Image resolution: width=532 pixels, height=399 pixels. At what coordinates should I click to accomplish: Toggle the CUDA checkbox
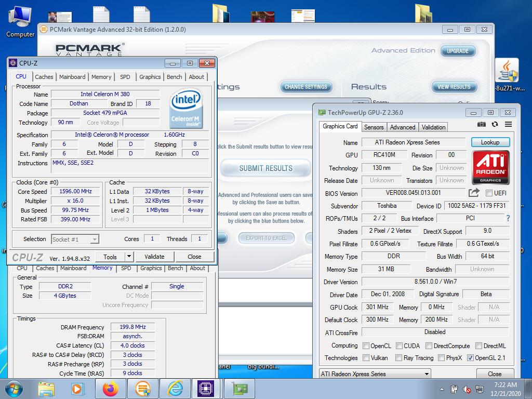pos(399,345)
